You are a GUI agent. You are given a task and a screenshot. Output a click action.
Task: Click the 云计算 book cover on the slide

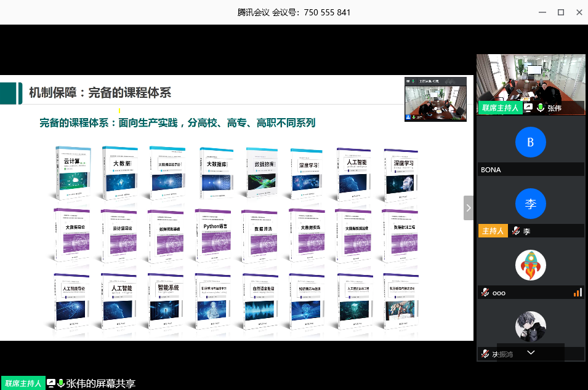click(73, 173)
